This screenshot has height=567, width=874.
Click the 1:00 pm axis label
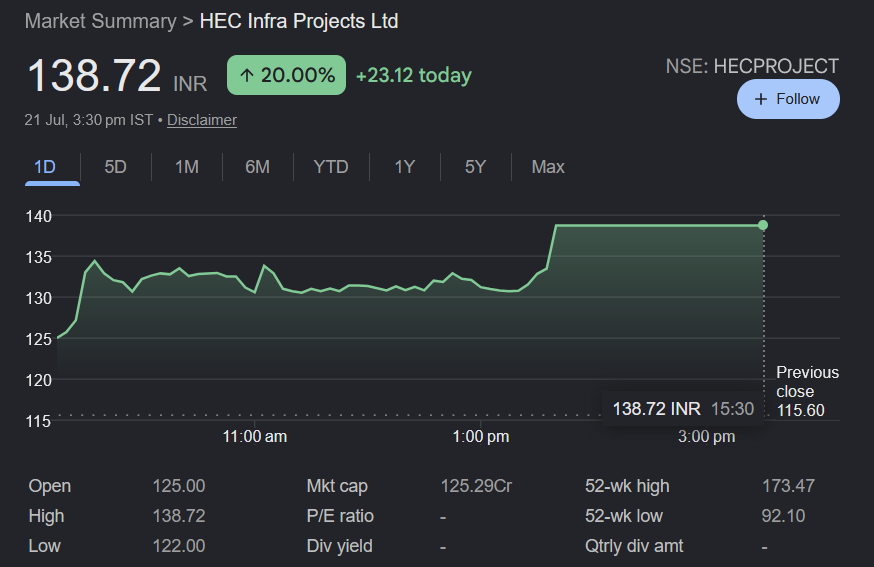point(480,437)
